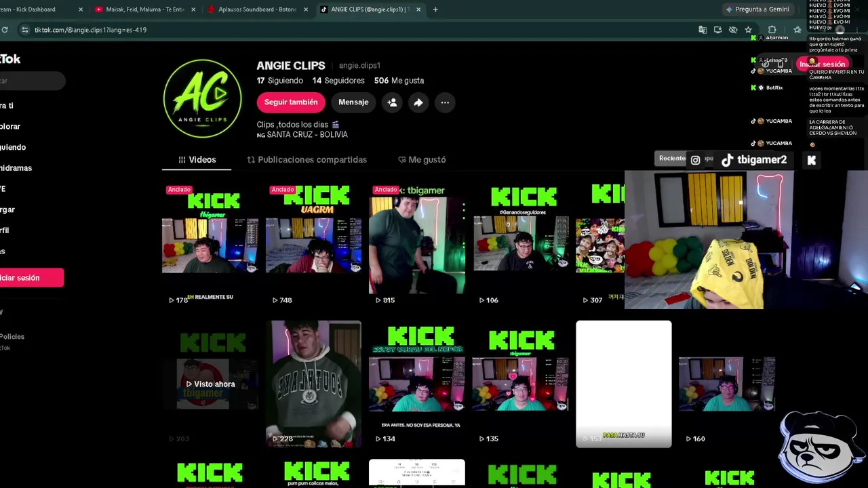Open the browser extensions puzzle icon
Screen dimensions: 868x488
(772, 30)
